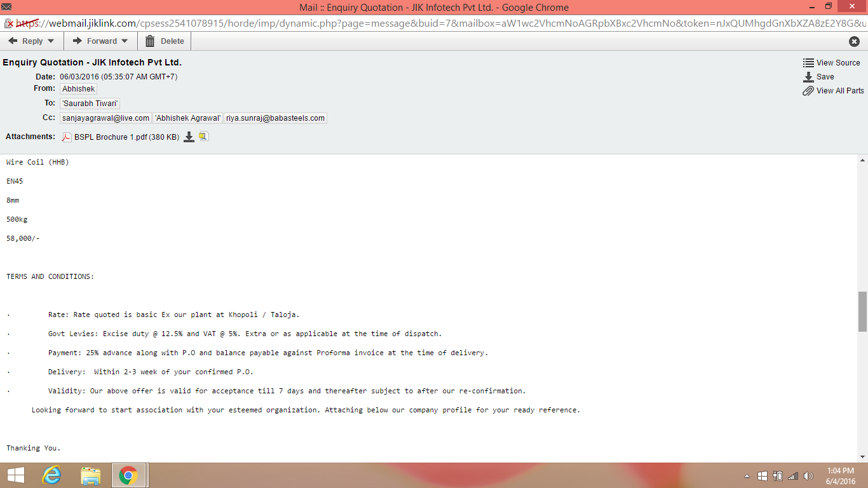Click the insecure https warning icon
Screen dimensions: 868x488
(x=9, y=24)
